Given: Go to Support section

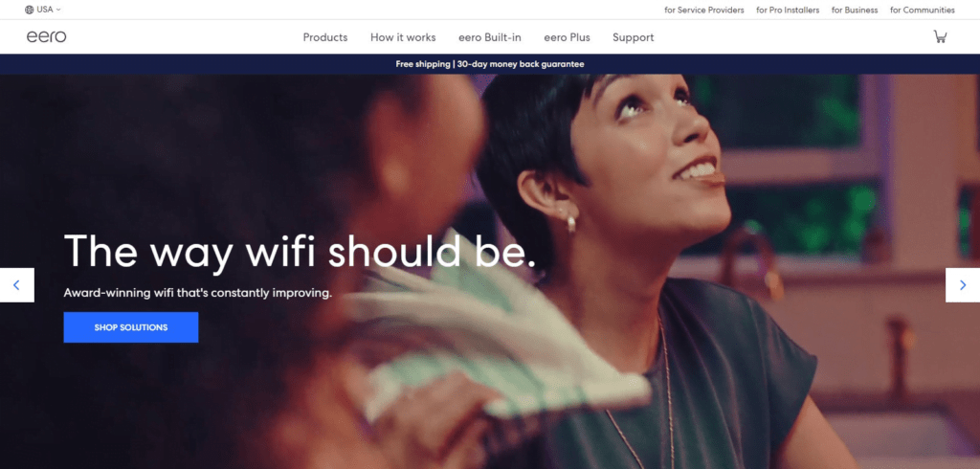Looking at the screenshot, I should click(634, 37).
